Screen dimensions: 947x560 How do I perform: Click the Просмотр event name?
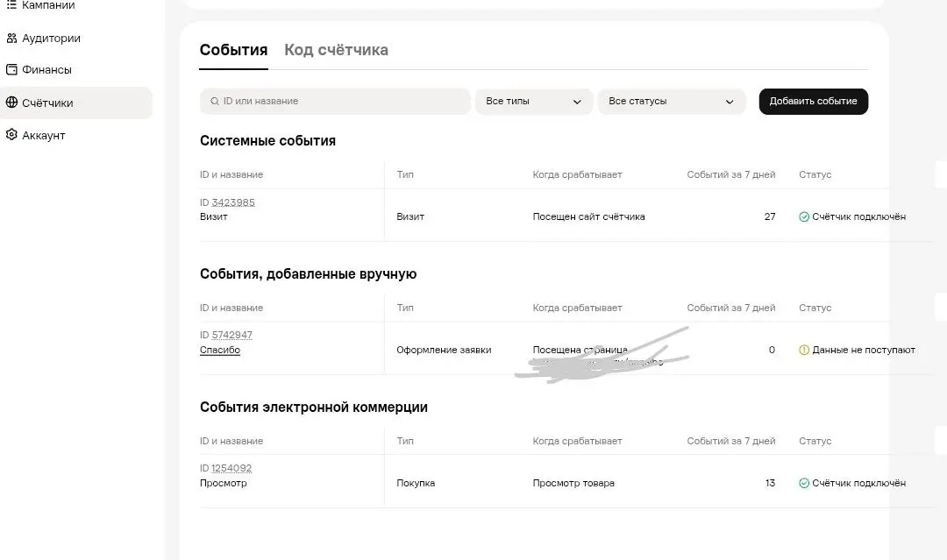tap(224, 483)
